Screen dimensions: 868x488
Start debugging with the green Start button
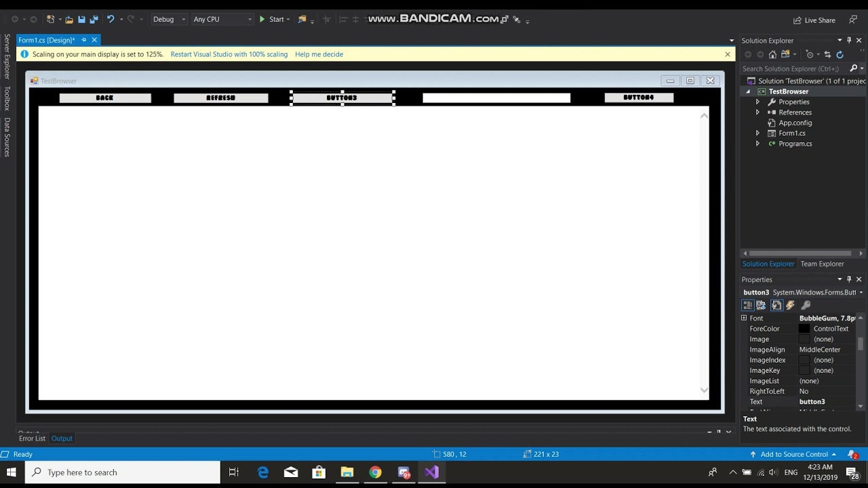[272, 20]
